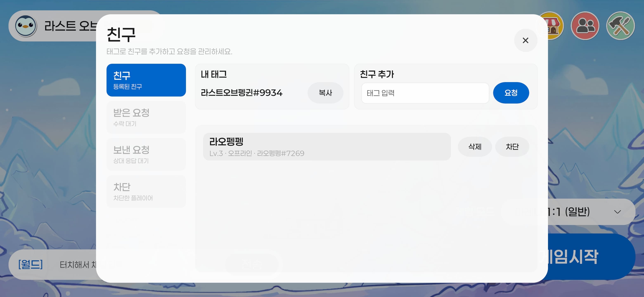Image resolution: width=644 pixels, height=297 pixels.
Task: Open the 차단 blocked players tab
Action: [x=146, y=192]
